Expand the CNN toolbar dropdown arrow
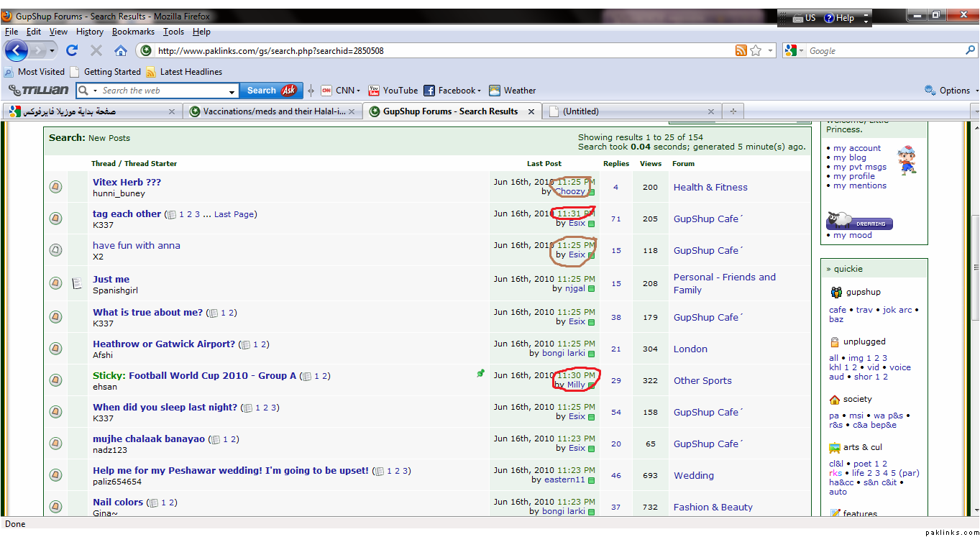This screenshot has width=980, height=537. [360, 91]
